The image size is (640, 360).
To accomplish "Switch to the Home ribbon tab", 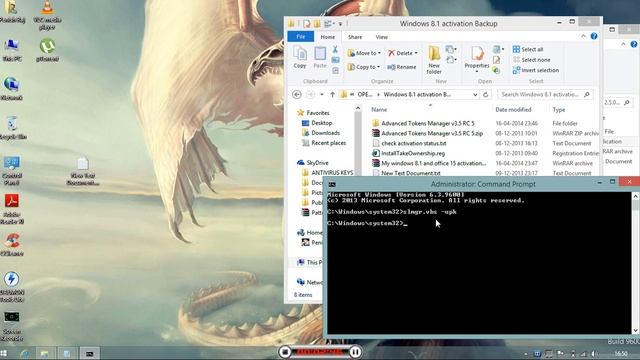I will point(327,37).
